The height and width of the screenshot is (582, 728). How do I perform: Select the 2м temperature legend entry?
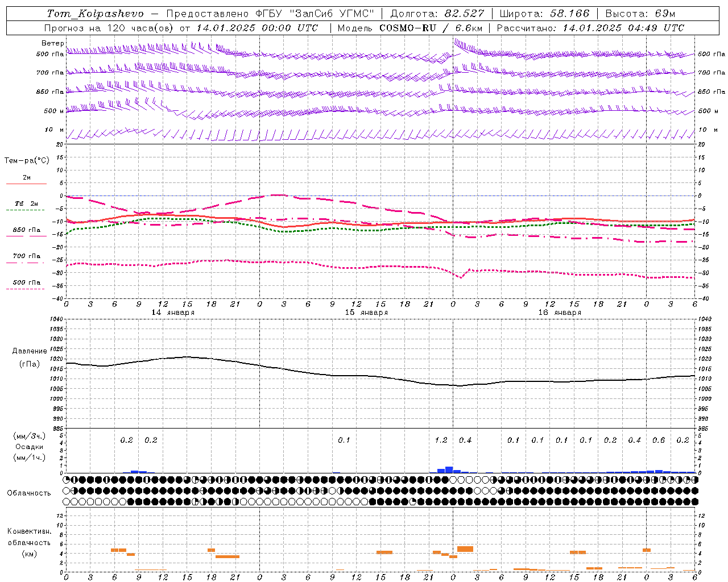(x=27, y=178)
